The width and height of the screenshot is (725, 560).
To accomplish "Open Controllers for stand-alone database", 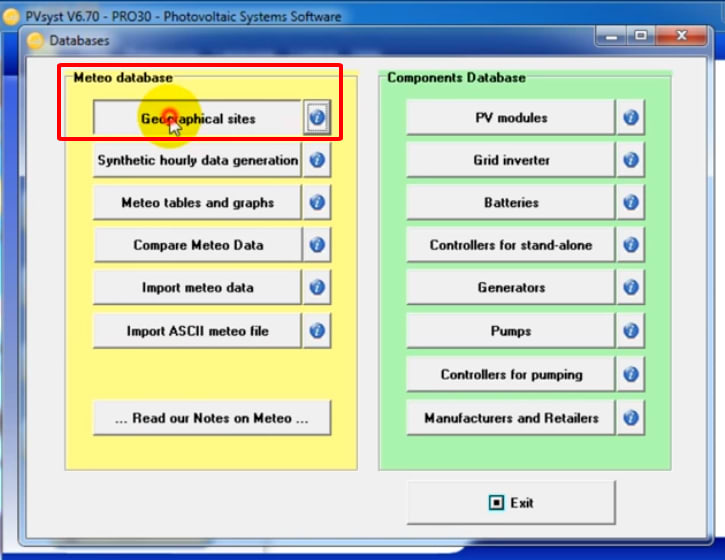I will pos(511,245).
